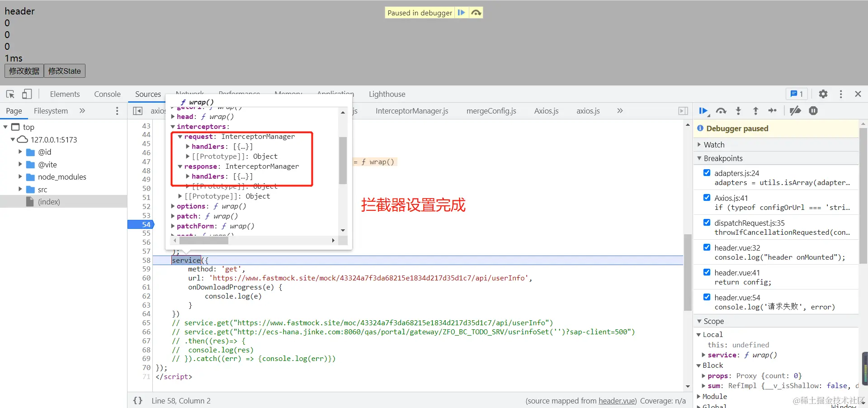868x408 pixels.
Task: Expand the props Proxy entry
Action: coord(703,376)
